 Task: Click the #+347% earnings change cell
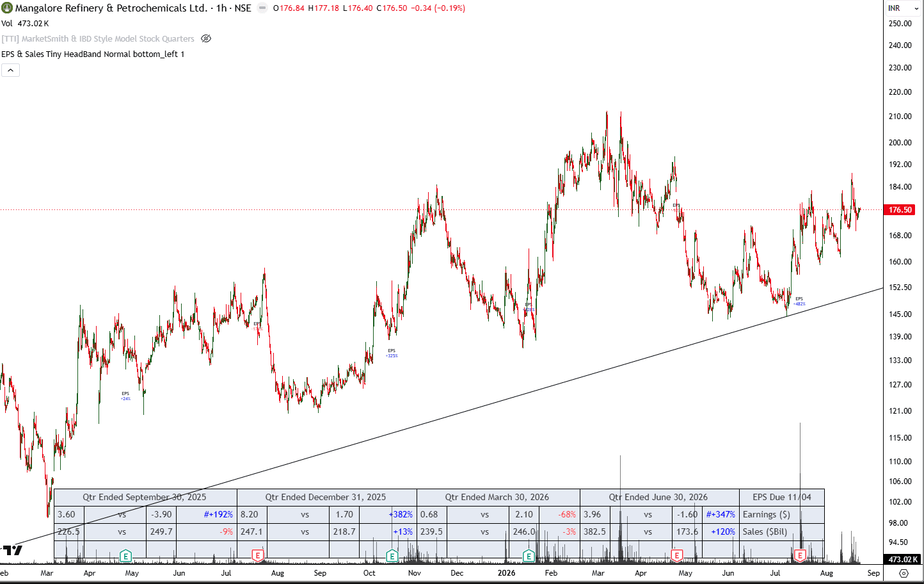(x=721, y=515)
